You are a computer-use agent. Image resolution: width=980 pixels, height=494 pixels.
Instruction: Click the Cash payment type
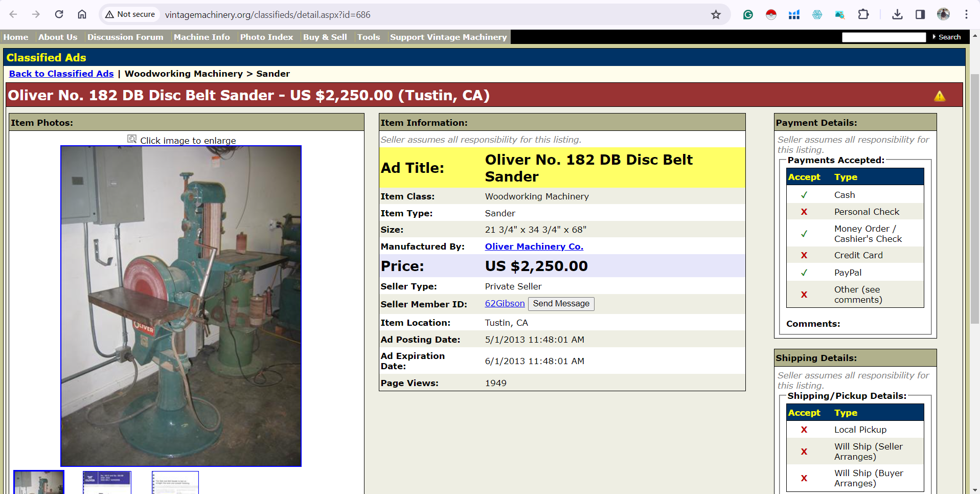click(844, 195)
